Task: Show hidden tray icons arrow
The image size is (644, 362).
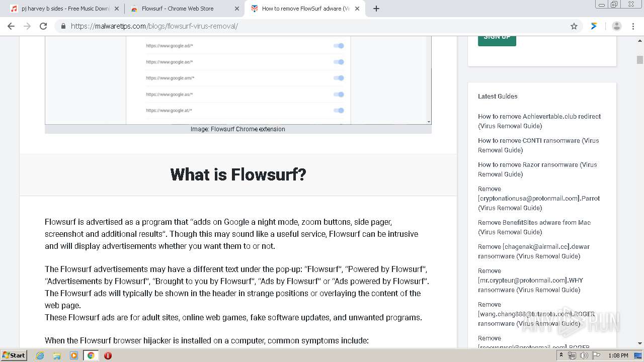Action: click(x=561, y=355)
